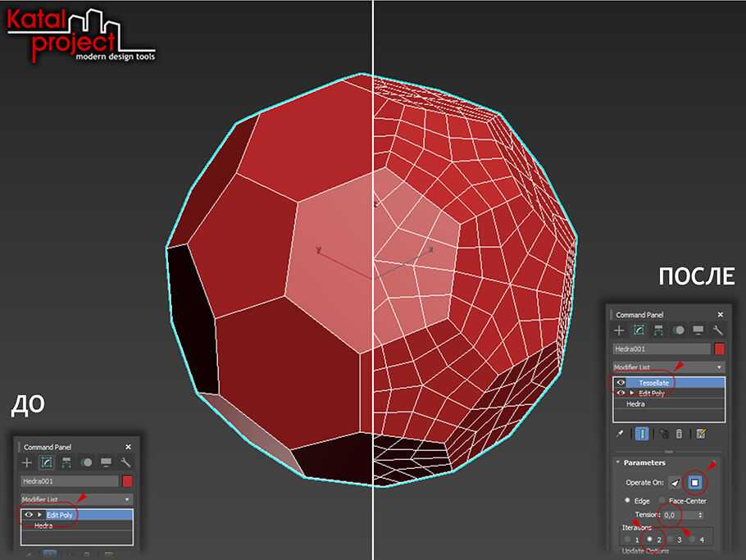Open the Hierarchy tab in the ПОСЛЕ command panel

coord(659,330)
